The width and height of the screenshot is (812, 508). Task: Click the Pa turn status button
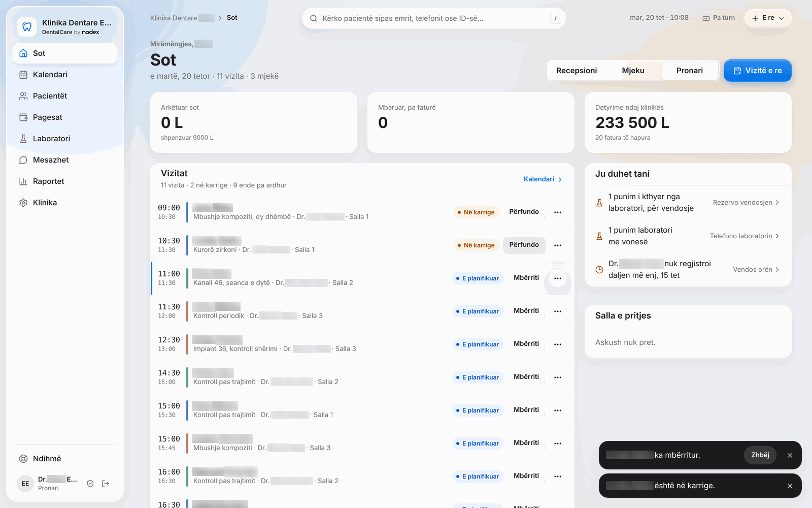pos(719,18)
